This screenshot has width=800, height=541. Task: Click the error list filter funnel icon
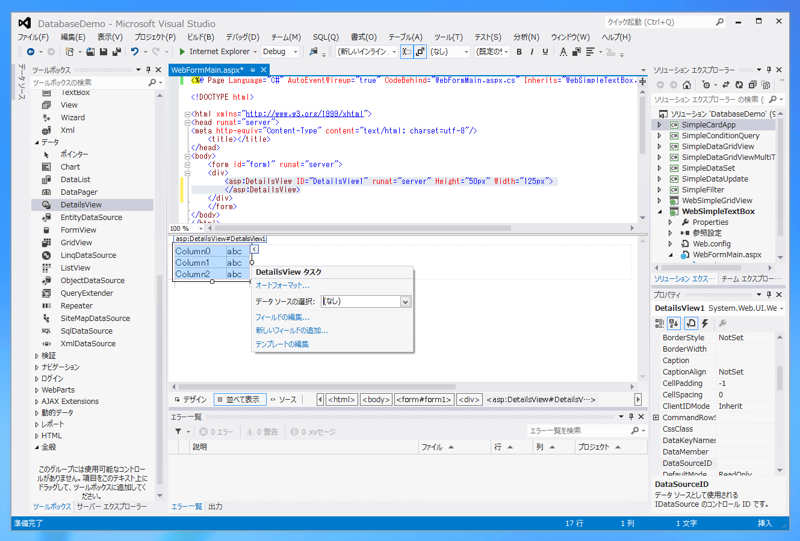point(178,431)
